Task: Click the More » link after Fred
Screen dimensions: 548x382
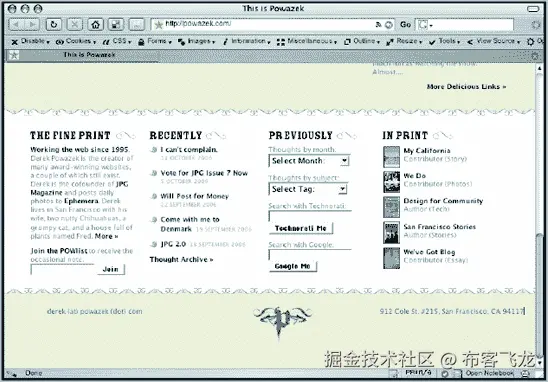Action: pyautogui.click(x=107, y=236)
